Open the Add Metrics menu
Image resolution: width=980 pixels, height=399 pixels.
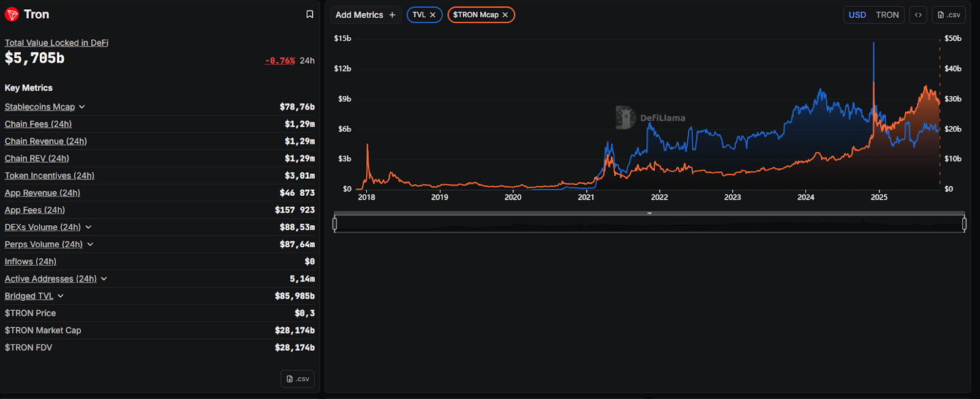click(x=366, y=15)
